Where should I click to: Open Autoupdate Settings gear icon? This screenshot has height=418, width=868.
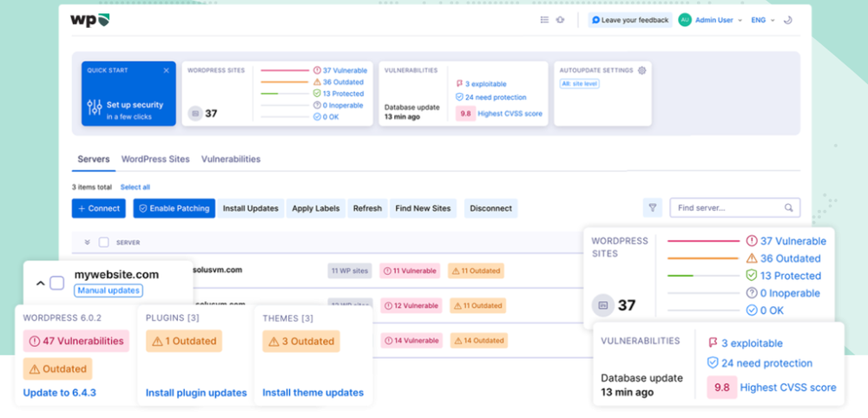pos(642,70)
